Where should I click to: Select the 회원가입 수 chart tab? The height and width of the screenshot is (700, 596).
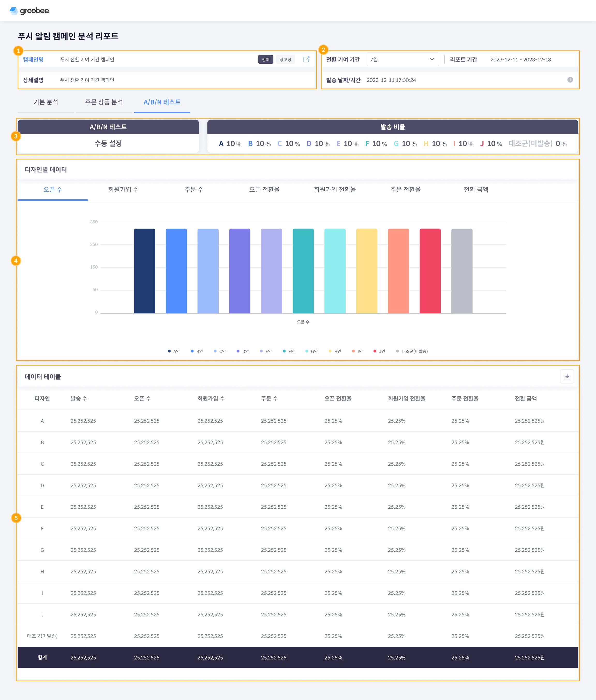pyautogui.click(x=123, y=189)
